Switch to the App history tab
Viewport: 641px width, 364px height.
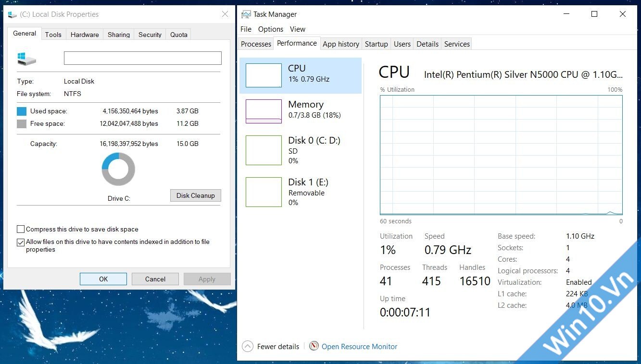pyautogui.click(x=340, y=44)
